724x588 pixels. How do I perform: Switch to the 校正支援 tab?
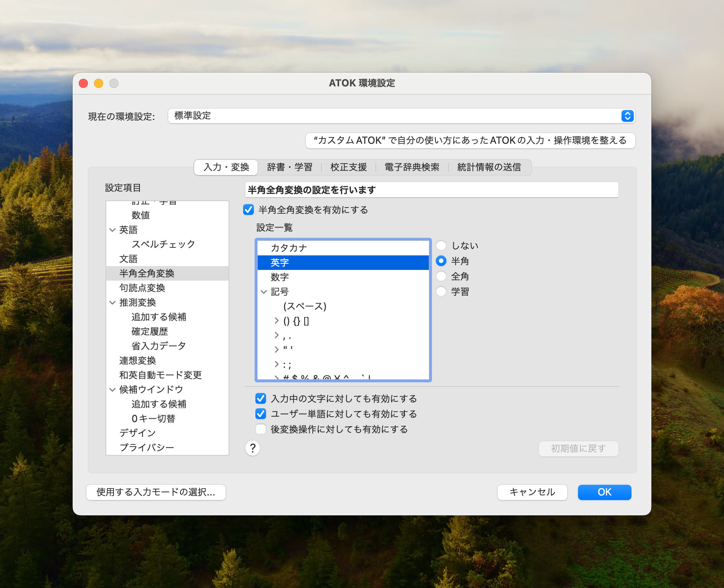(349, 167)
